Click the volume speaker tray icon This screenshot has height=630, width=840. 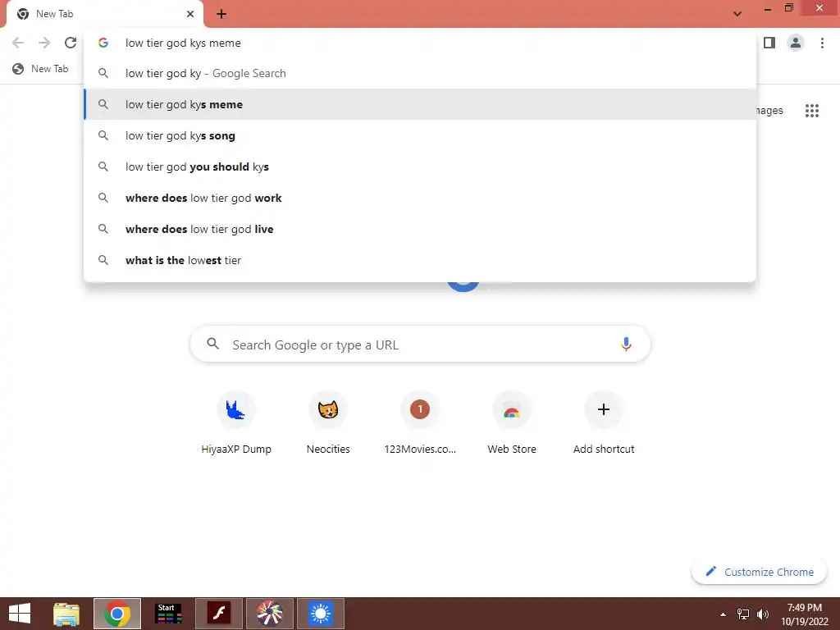point(763,614)
